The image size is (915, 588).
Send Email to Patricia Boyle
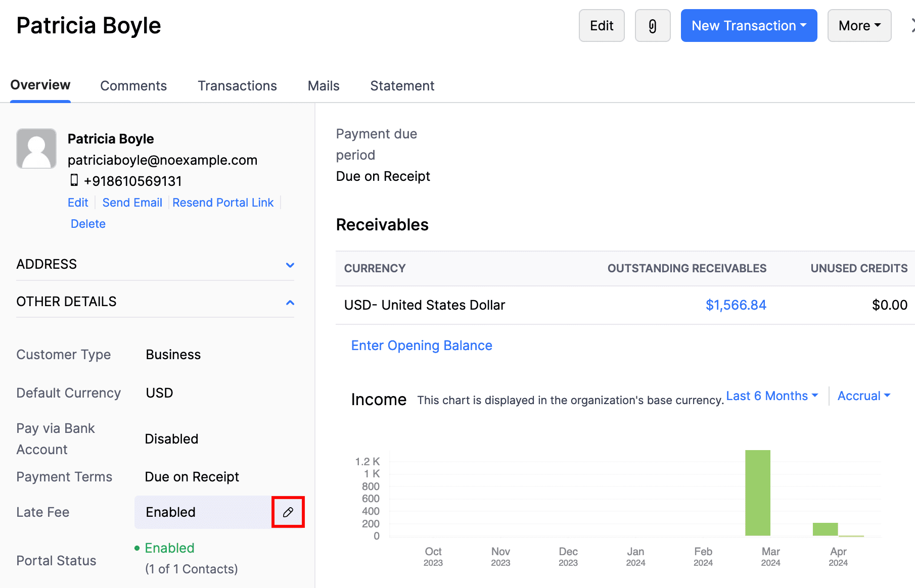coord(132,202)
